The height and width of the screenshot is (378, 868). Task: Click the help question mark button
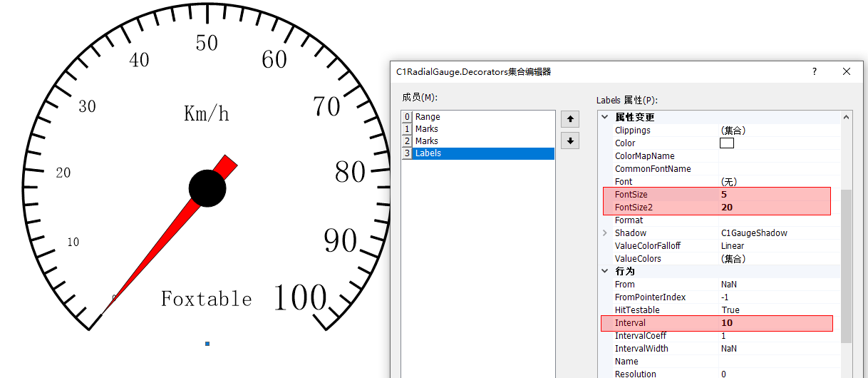tap(814, 71)
